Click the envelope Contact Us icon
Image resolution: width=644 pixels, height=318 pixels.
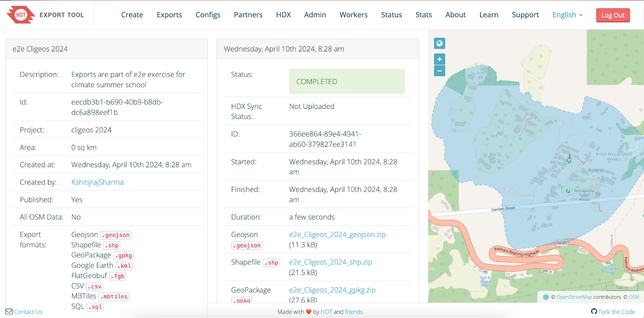click(x=9, y=312)
